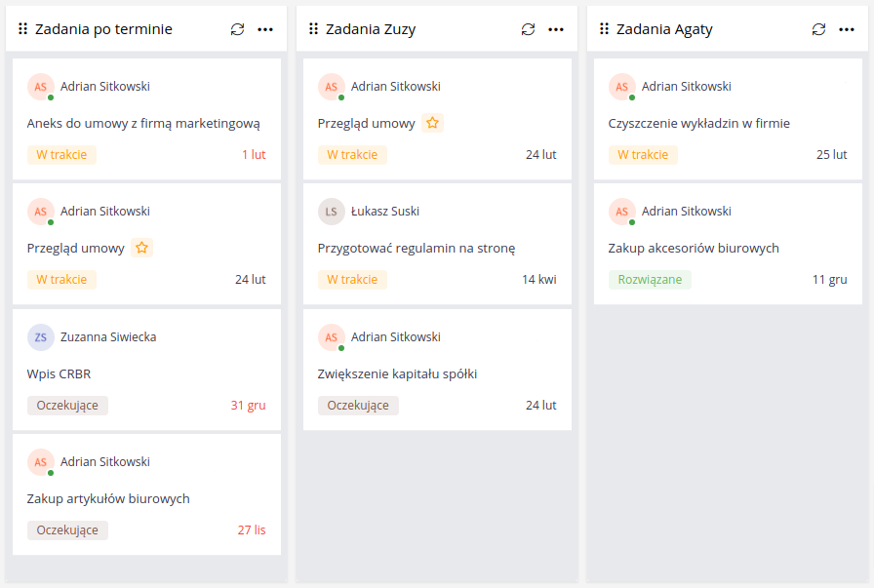The height and width of the screenshot is (588, 874).
Task: Click Zuzanna Siwiecka's ZS avatar
Action: click(41, 337)
